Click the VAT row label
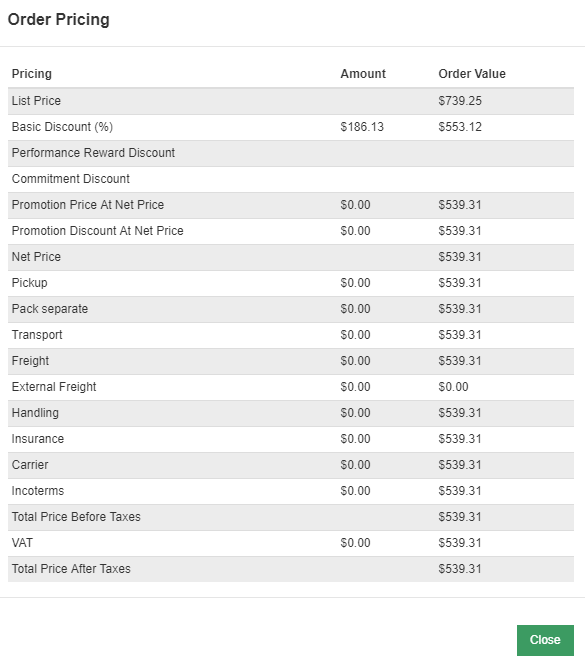 (22, 543)
